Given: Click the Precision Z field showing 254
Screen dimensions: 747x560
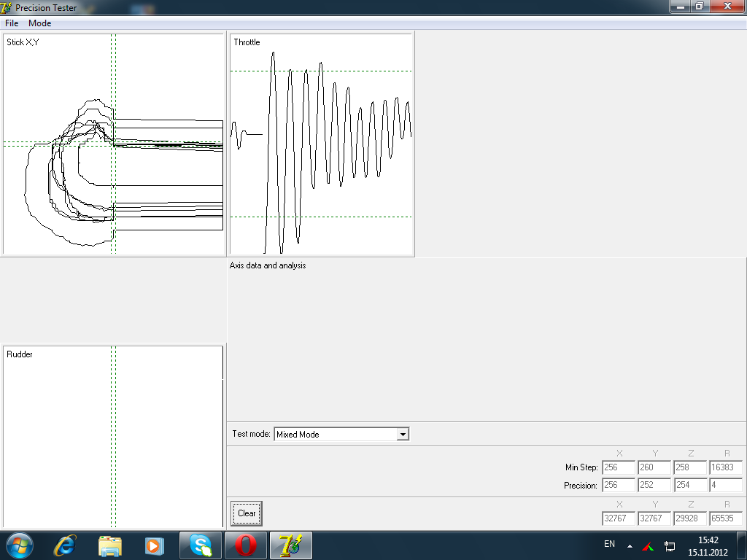Looking at the screenshot, I should [x=690, y=485].
